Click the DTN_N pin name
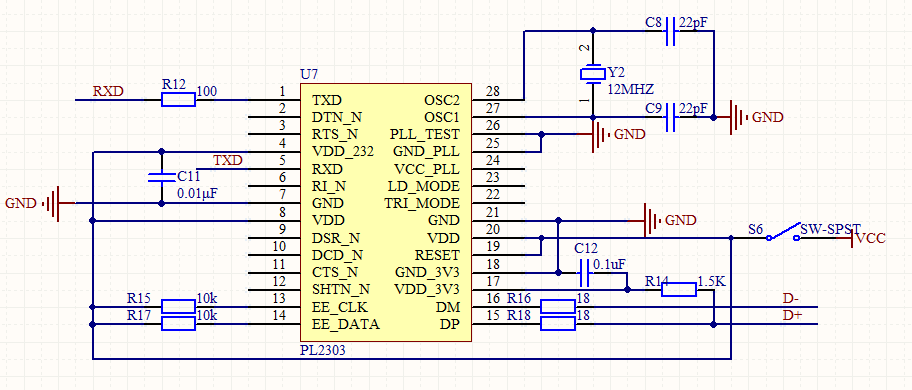The width and height of the screenshot is (912, 390). [x=336, y=117]
